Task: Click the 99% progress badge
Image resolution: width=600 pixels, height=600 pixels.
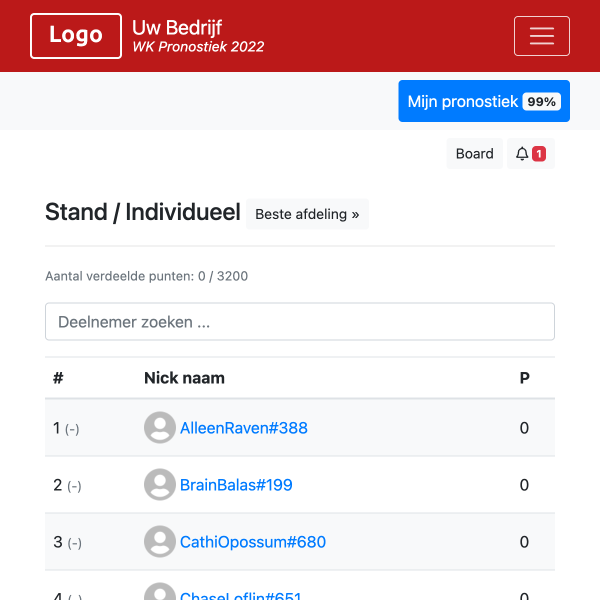Action: pos(542,102)
